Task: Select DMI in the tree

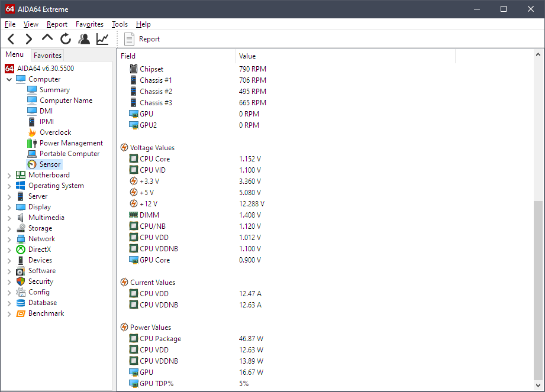Action: [x=46, y=111]
